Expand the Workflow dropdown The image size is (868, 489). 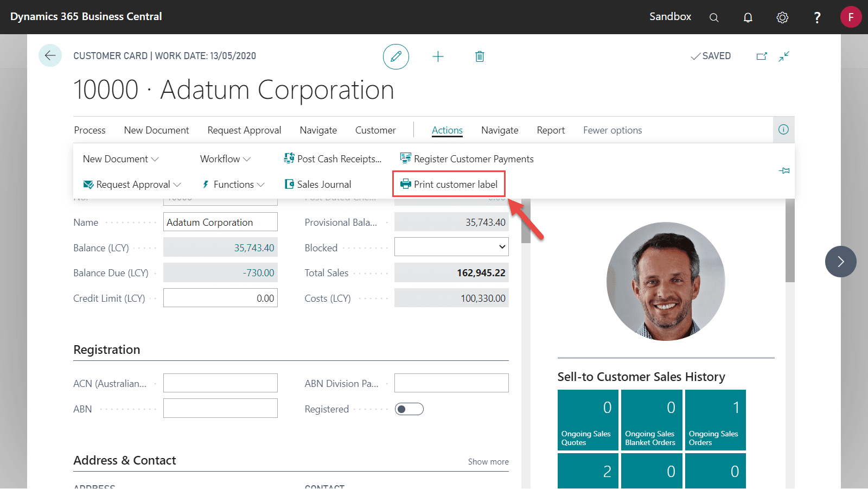click(x=225, y=159)
